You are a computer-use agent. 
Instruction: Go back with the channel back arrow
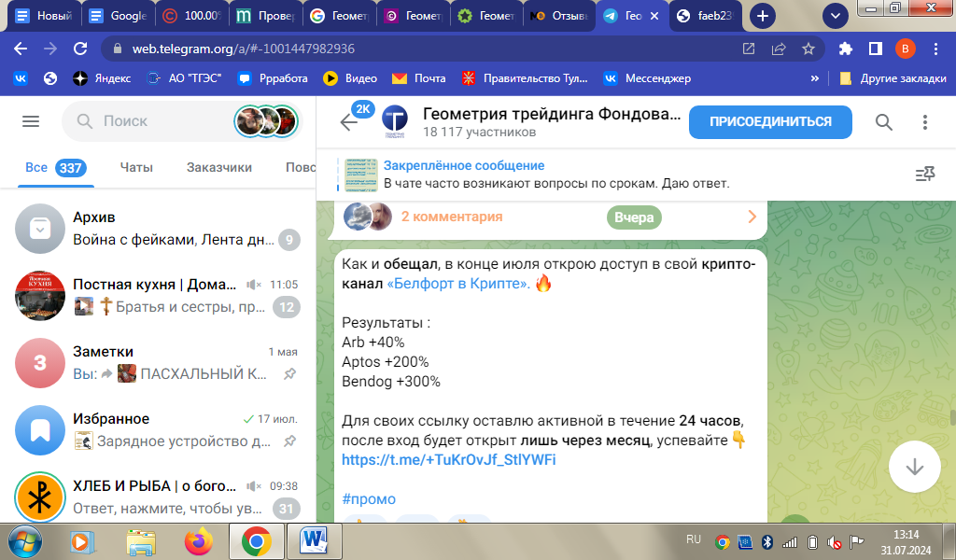click(349, 122)
